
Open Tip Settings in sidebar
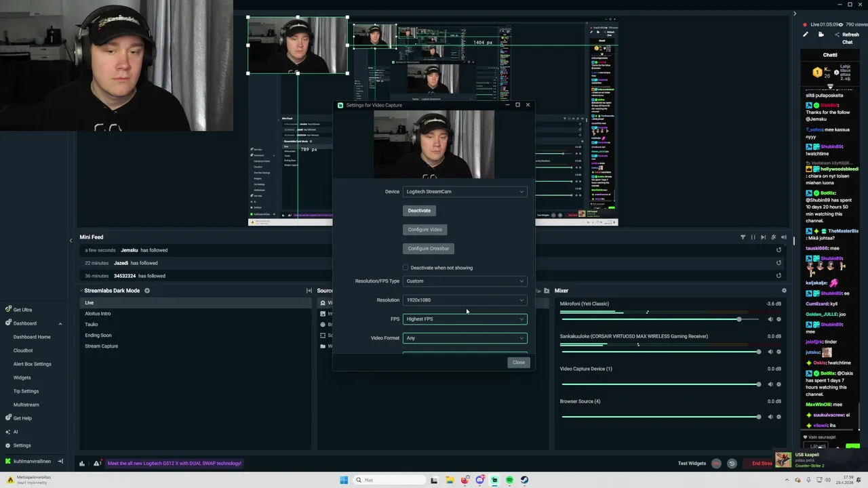[x=26, y=391]
